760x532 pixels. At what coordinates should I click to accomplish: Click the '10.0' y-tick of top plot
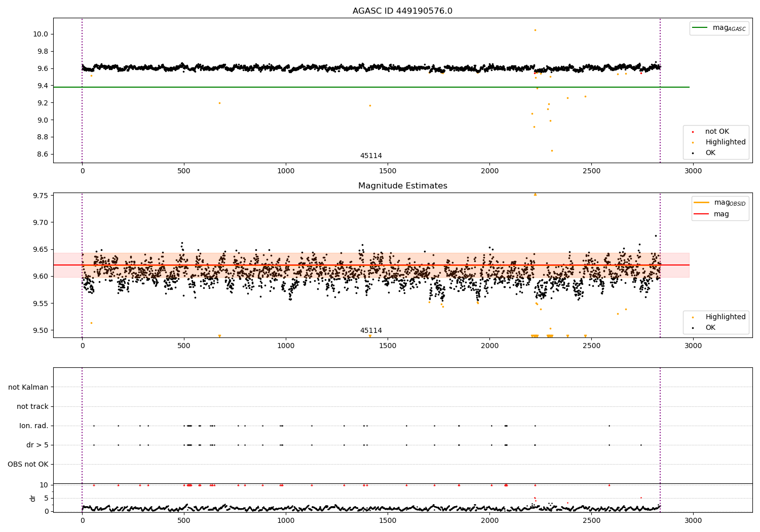[40, 34]
